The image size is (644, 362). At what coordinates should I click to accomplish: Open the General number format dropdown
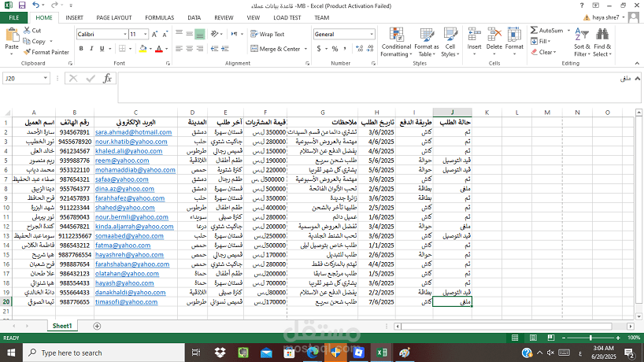click(x=372, y=35)
